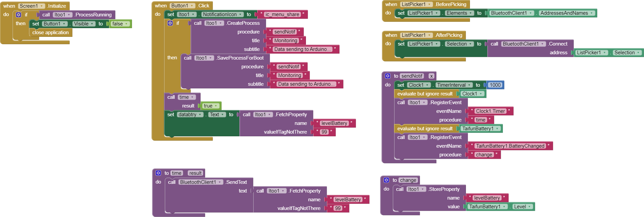
Task: Open ListPicker1 dropdown in when BeforePicking
Action: pyautogui.click(x=416, y=4)
